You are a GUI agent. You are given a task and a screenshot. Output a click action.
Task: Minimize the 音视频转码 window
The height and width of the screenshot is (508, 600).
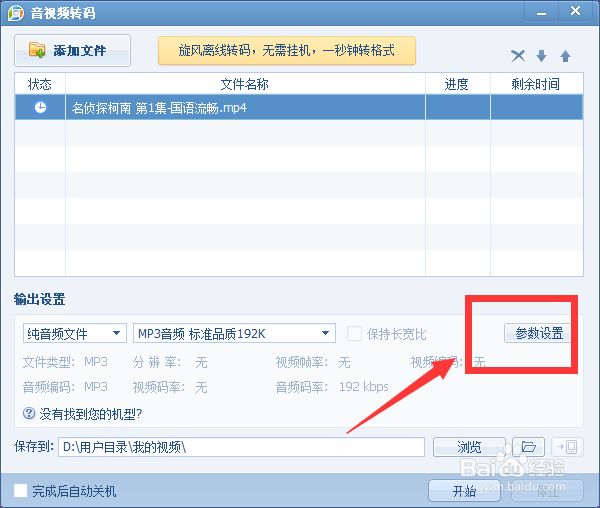[x=541, y=12]
